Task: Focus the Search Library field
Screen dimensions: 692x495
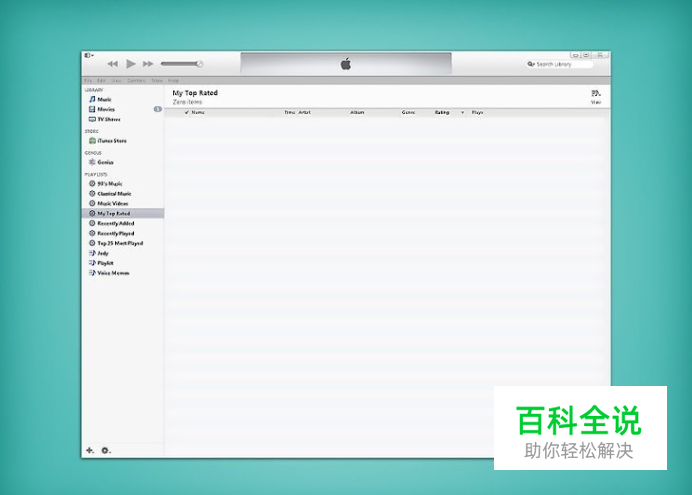Action: click(x=560, y=64)
